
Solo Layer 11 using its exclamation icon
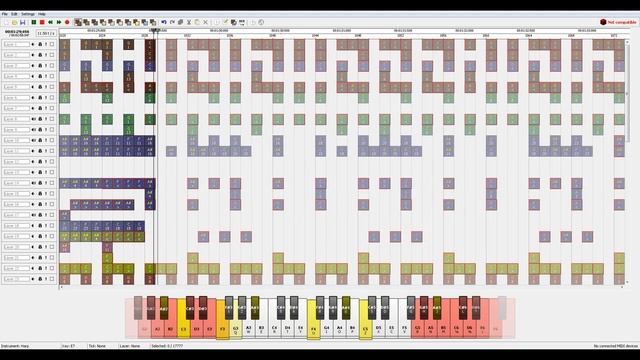click(x=46, y=151)
